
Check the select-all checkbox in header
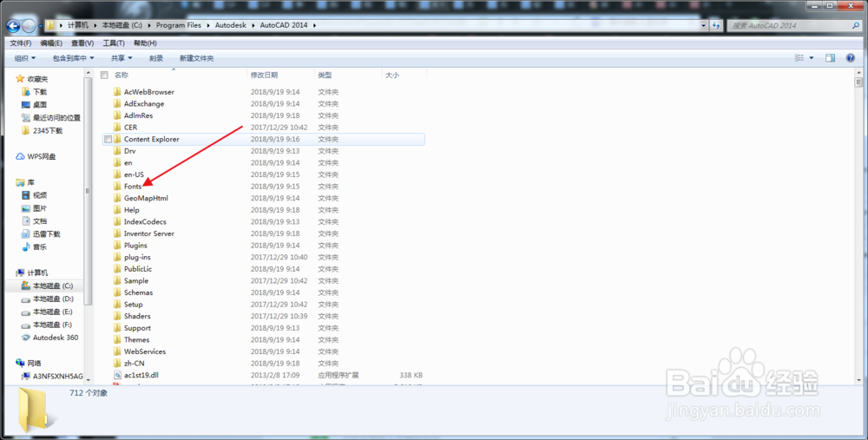click(x=104, y=75)
